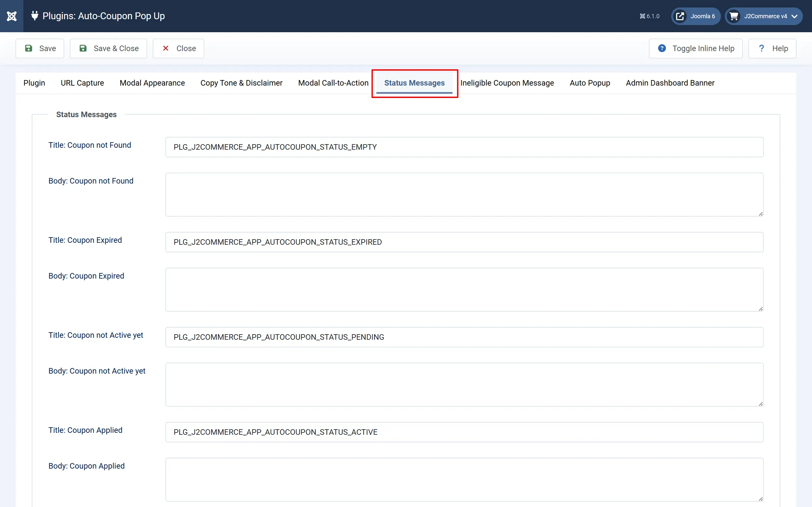Click the Body: Coupon not Found textarea
This screenshot has width=812, height=507.
(x=465, y=195)
